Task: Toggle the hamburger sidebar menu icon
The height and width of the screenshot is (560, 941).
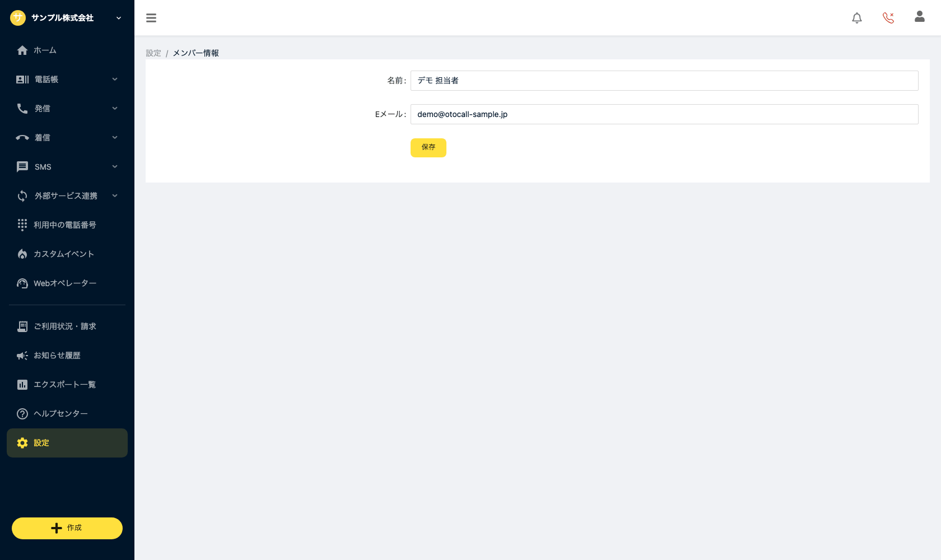Action: tap(151, 18)
